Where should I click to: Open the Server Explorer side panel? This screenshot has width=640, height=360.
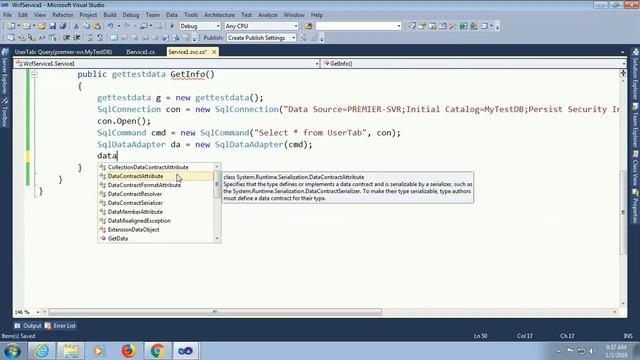5,71
